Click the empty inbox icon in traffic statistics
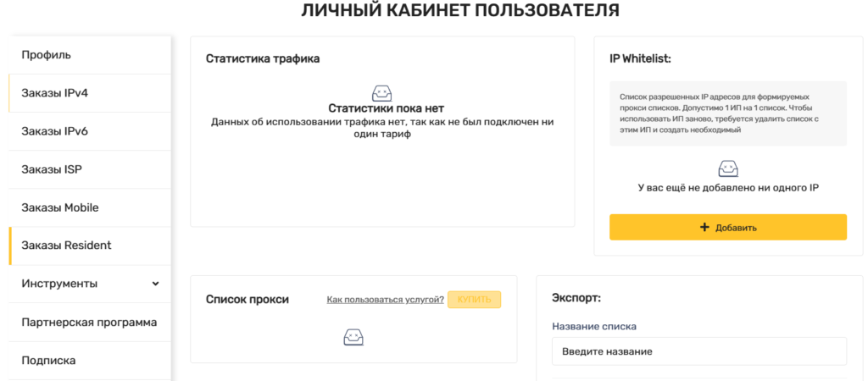 click(x=382, y=93)
